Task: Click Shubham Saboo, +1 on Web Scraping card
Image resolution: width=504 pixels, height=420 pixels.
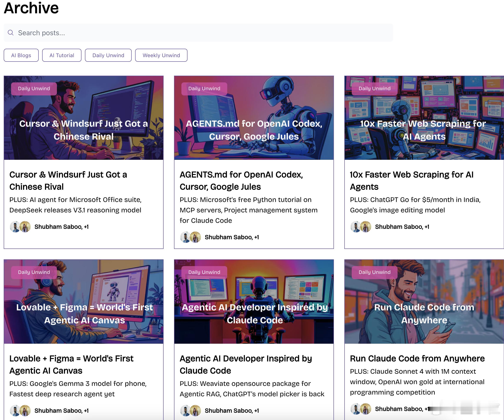Action: [x=402, y=227]
